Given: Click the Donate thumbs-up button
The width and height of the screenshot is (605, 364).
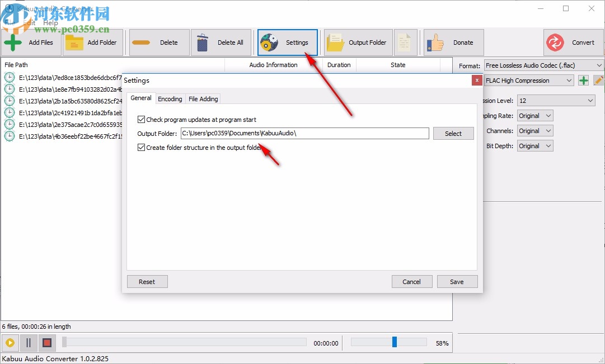Looking at the screenshot, I should click(453, 42).
